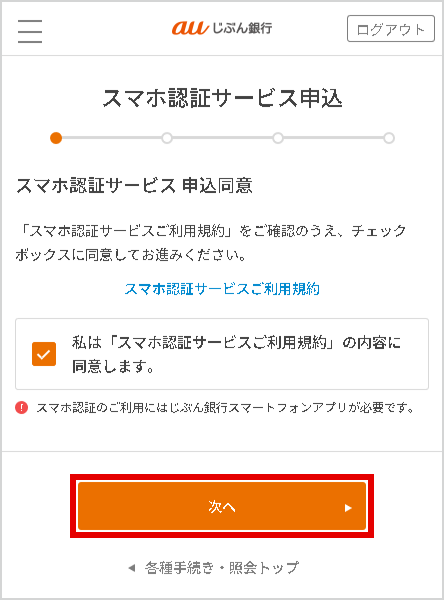This screenshot has height=600, width=444.
Task: Go to 各種手続き・照会トップ link
Action: [x=222, y=568]
